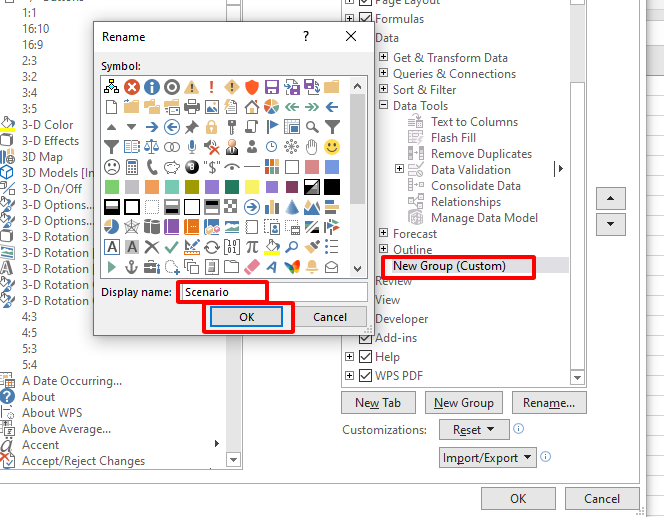Screen dimensions: 664x517
Task: Click the New Group button
Action: click(x=464, y=403)
